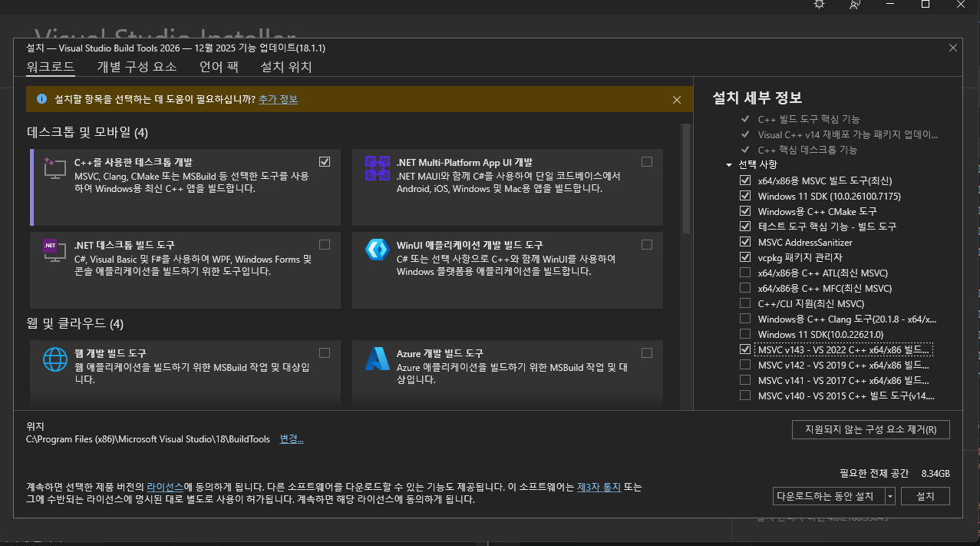Enable Azure 개발 빌드 도구 workload checkbox
The image size is (980, 546).
647,352
